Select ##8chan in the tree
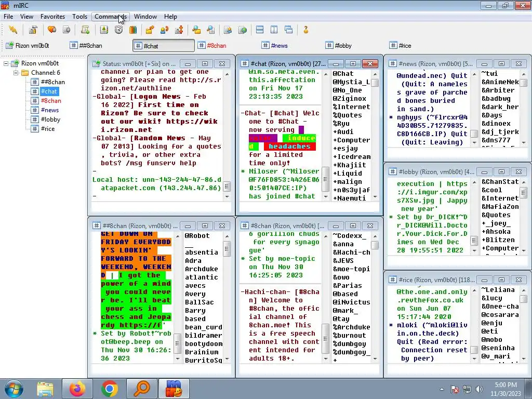Screen dimensions: 532x399 coord(52,82)
